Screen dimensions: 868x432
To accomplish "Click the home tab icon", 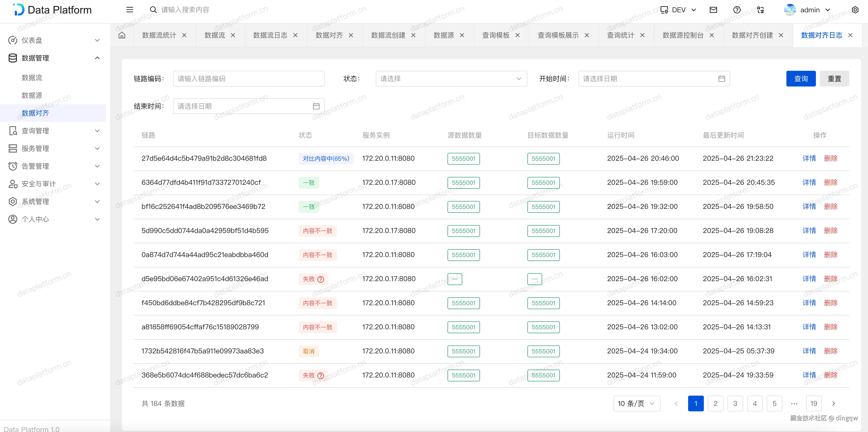I will click(122, 35).
